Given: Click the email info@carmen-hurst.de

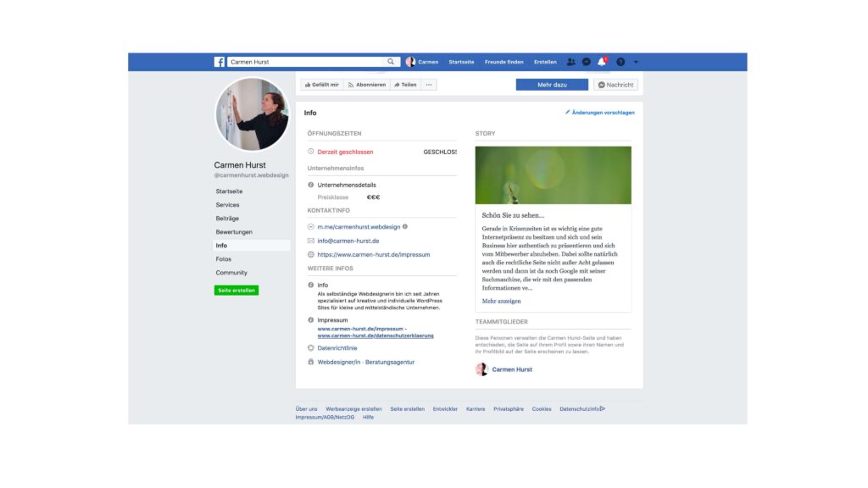Looking at the screenshot, I should (x=348, y=241).
